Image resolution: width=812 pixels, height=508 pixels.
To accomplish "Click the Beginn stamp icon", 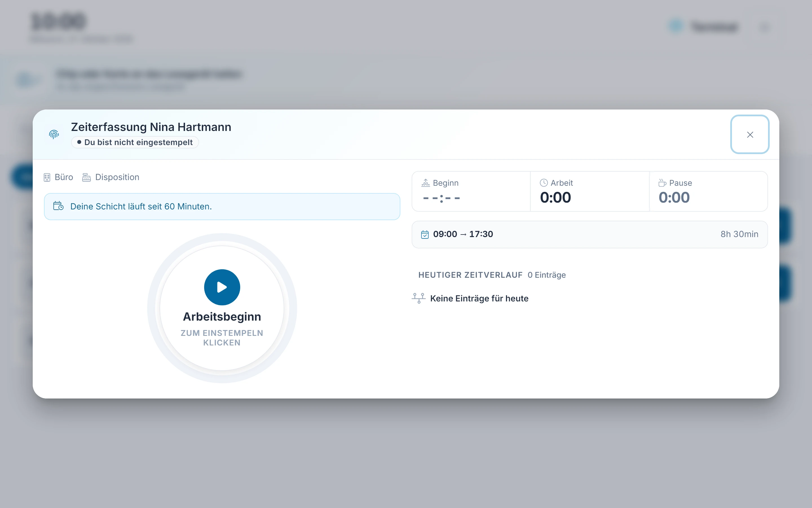I will pos(425,183).
